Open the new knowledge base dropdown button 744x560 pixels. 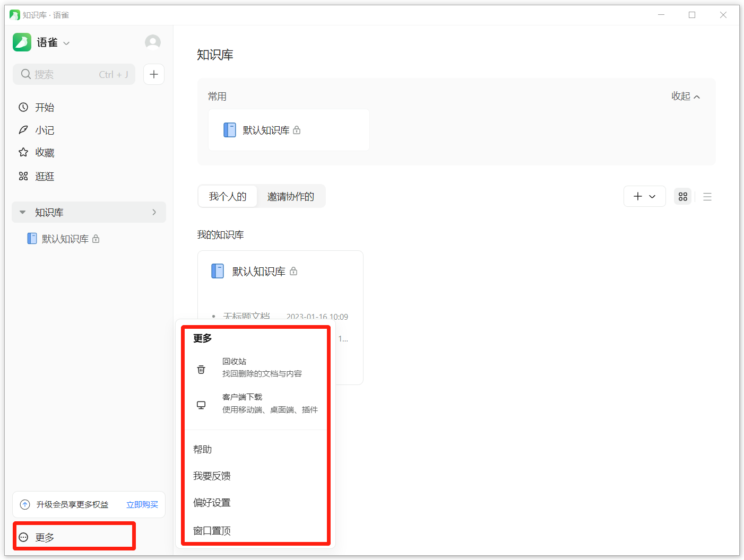pyautogui.click(x=644, y=197)
